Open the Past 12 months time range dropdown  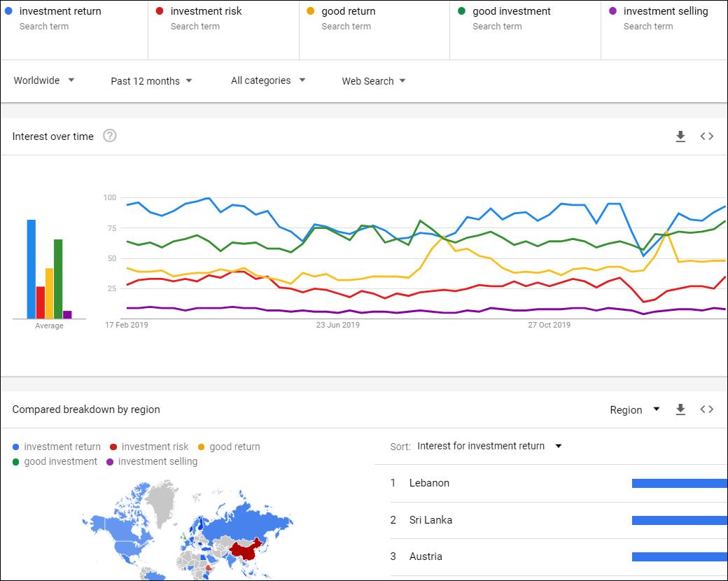tap(151, 80)
